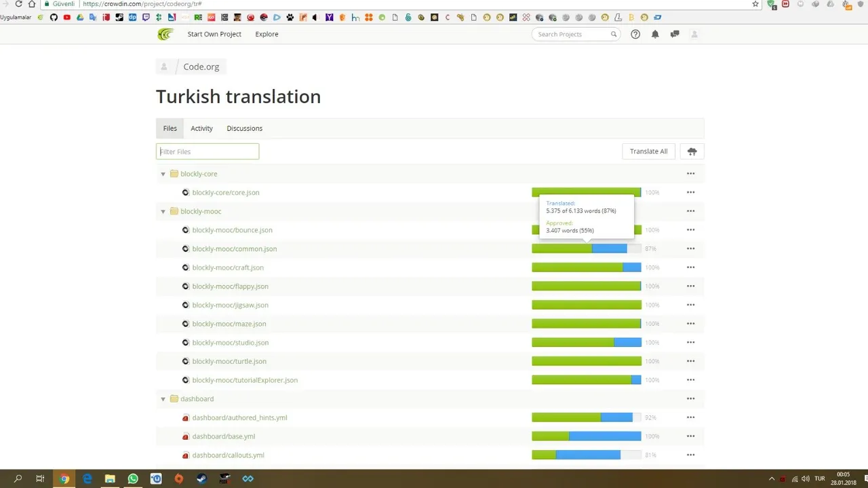The width and height of the screenshot is (868, 488).
Task: Open more options for blockly-core folder
Action: pos(690,174)
